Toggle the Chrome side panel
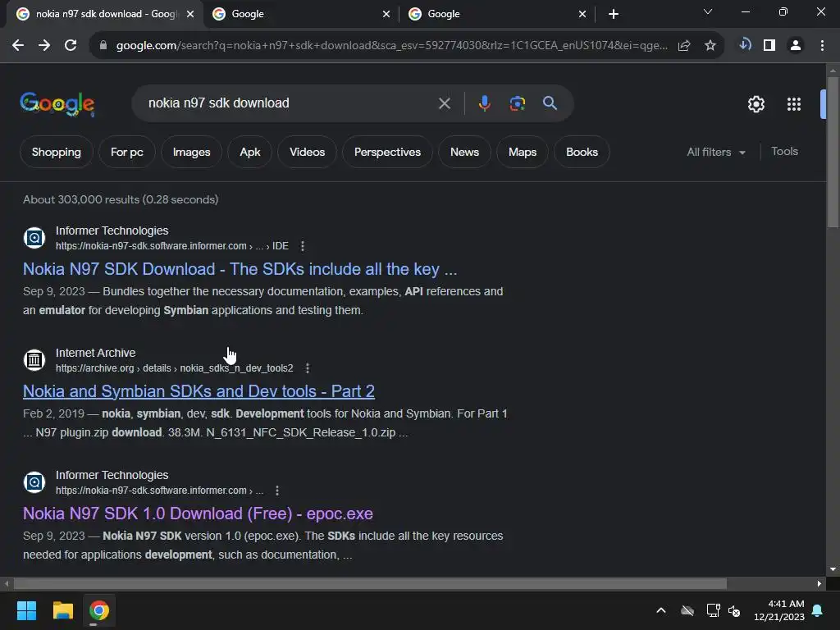 (x=769, y=46)
